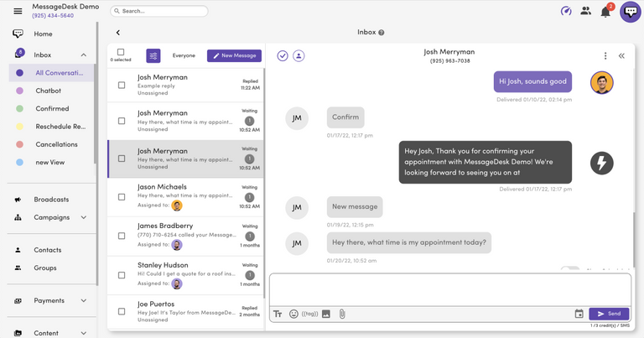Click the green Confirmed color dot
The height and width of the screenshot is (338, 644).
pyautogui.click(x=19, y=109)
